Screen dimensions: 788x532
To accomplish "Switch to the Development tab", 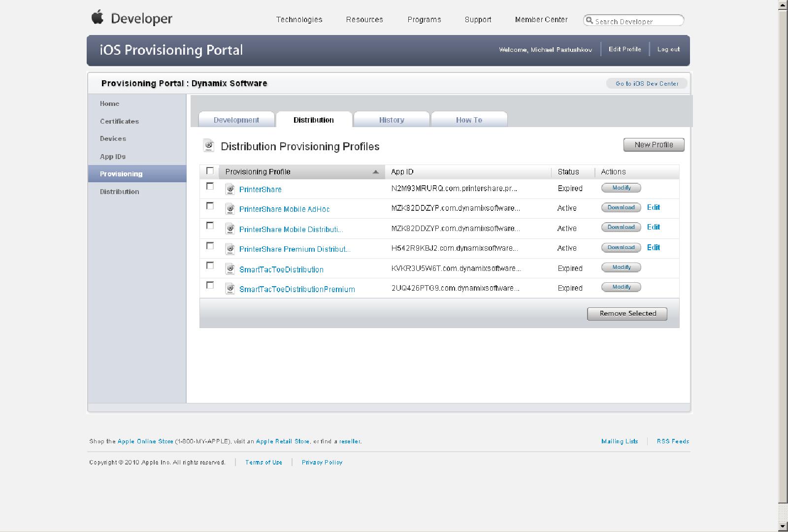I will [x=236, y=120].
